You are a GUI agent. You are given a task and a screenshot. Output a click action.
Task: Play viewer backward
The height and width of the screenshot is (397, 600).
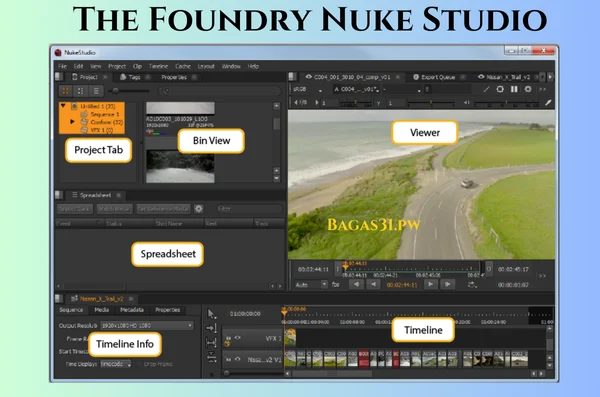(356, 284)
